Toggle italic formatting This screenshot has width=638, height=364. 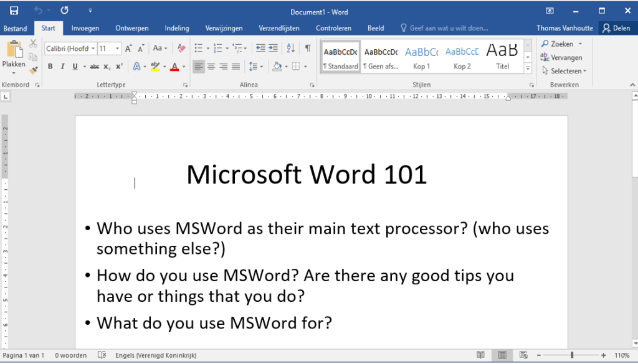[62, 66]
